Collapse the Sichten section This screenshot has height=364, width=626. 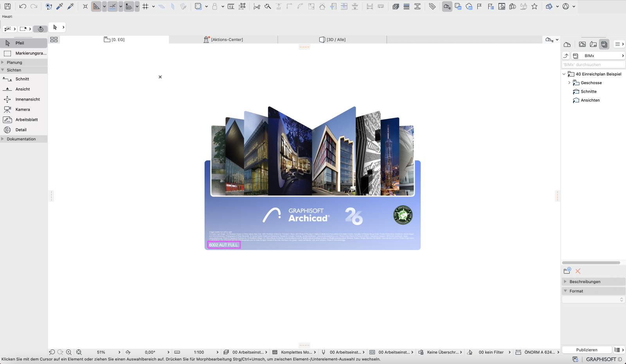[24, 70]
